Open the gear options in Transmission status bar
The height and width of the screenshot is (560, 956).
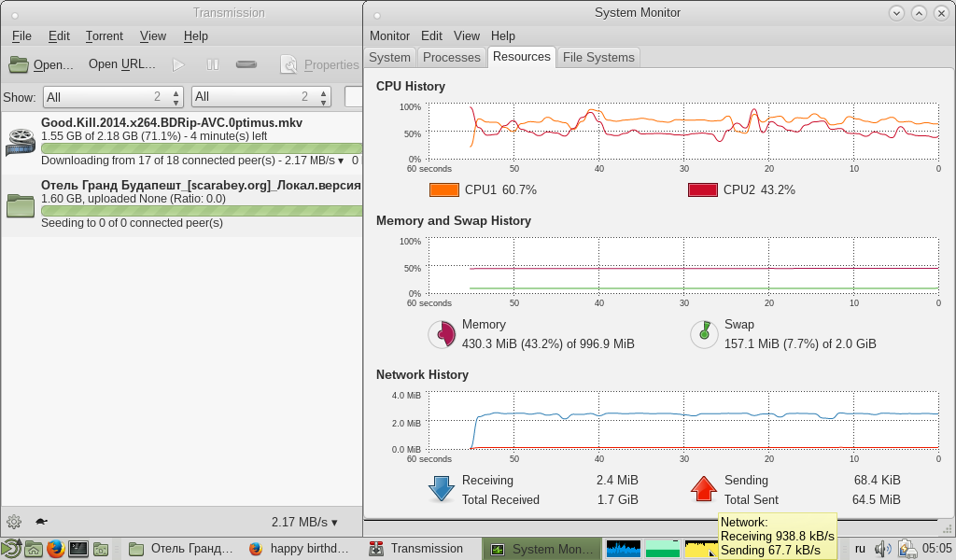14,522
